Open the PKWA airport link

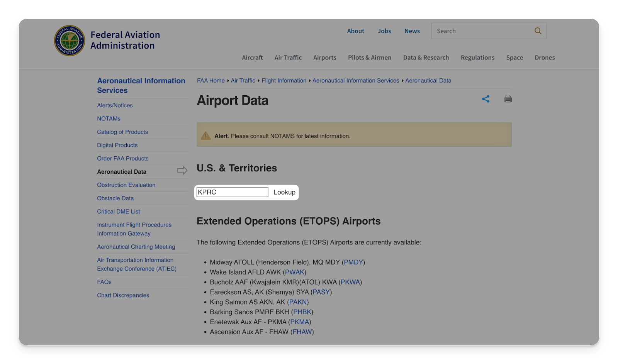coord(350,282)
